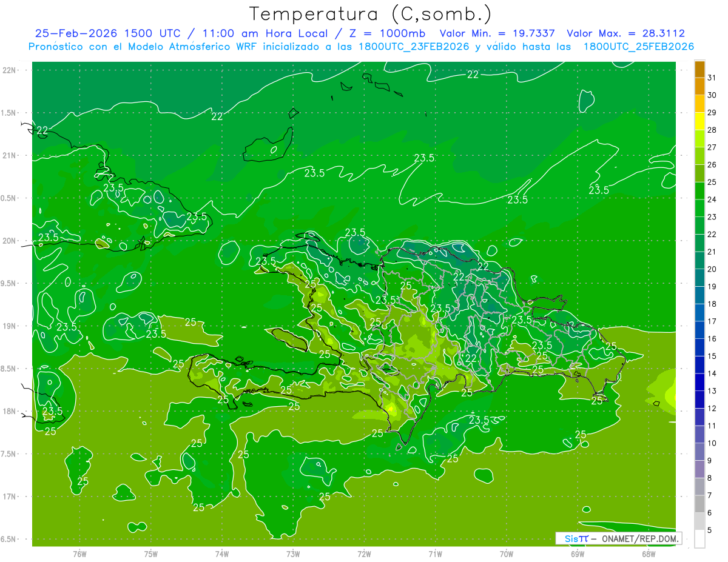Screen dimensions: 728x562
Task: Click the longitude axis label "69W"
Action: [x=578, y=554]
